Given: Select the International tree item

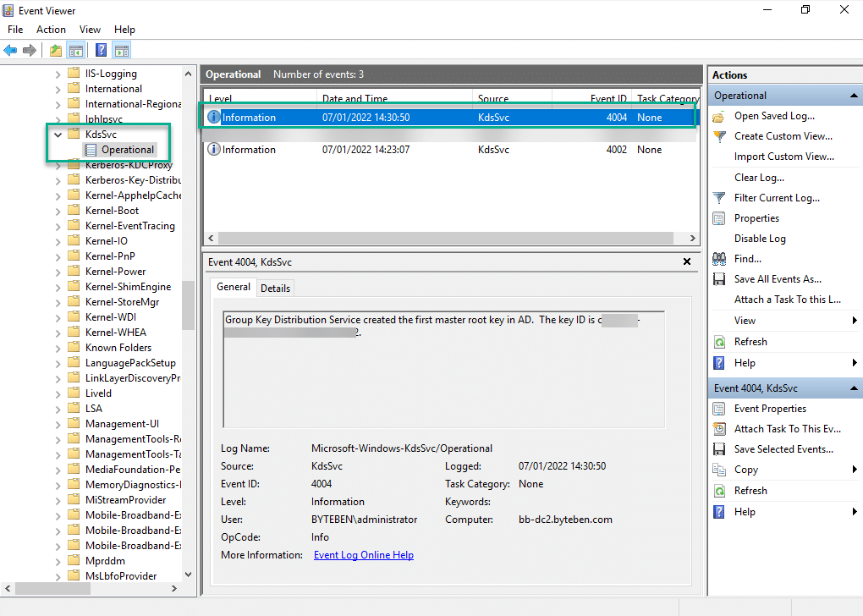Looking at the screenshot, I should 113,89.
